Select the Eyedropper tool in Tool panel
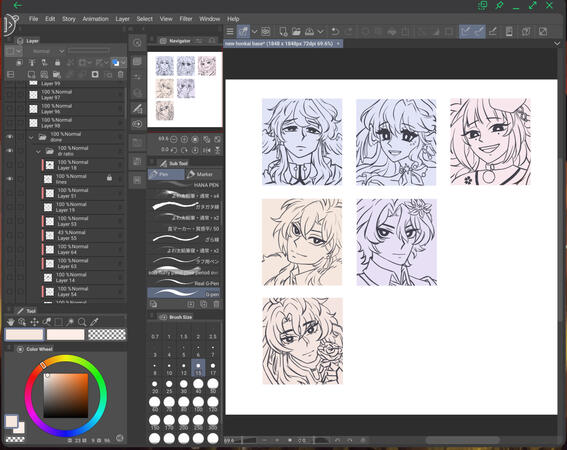This screenshot has height=450, width=567. 94,322
